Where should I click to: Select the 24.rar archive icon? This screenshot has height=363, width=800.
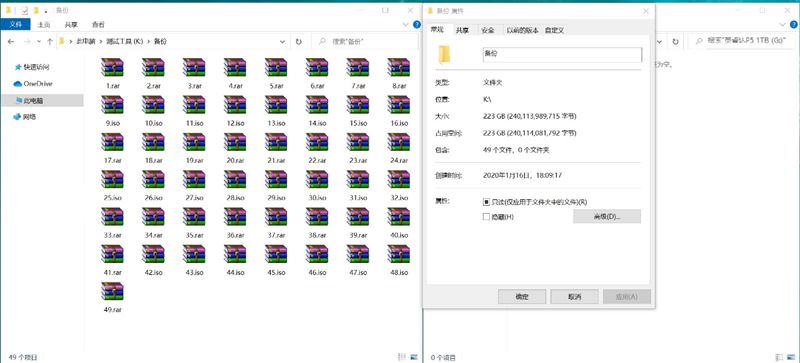398,142
